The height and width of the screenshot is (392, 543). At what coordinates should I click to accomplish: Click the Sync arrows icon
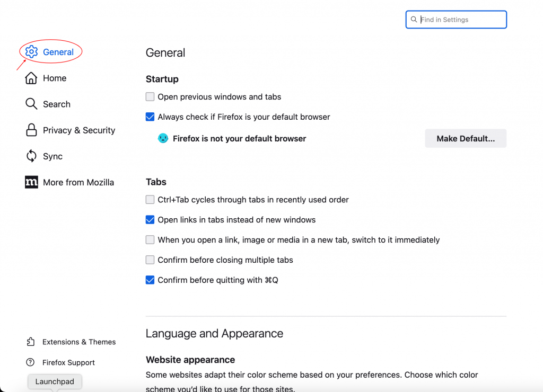[31, 156]
